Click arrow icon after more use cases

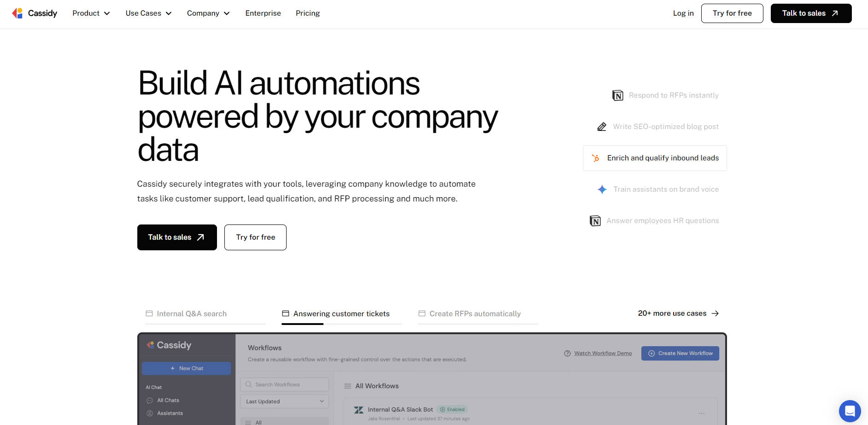click(715, 313)
